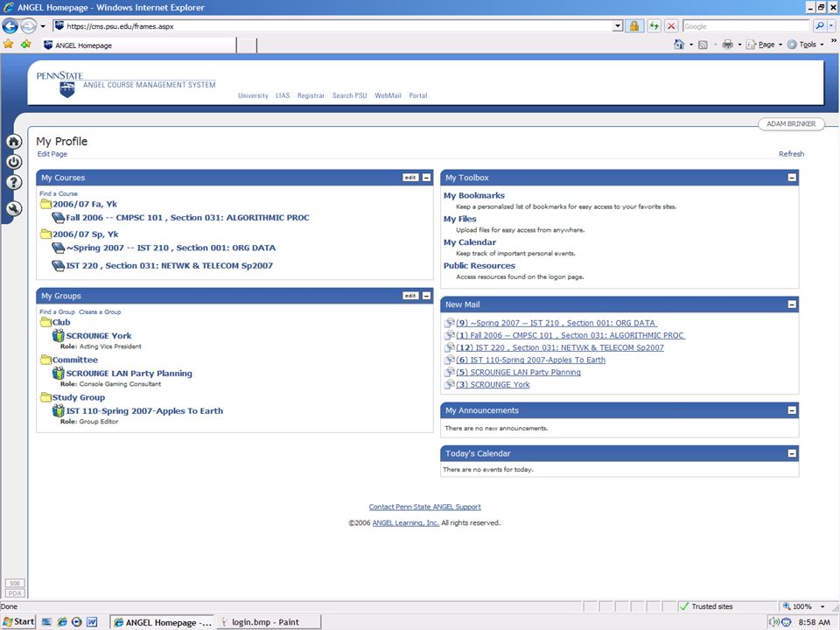840x630 pixels.
Task: Click the edit button on My Groups
Action: point(410,296)
